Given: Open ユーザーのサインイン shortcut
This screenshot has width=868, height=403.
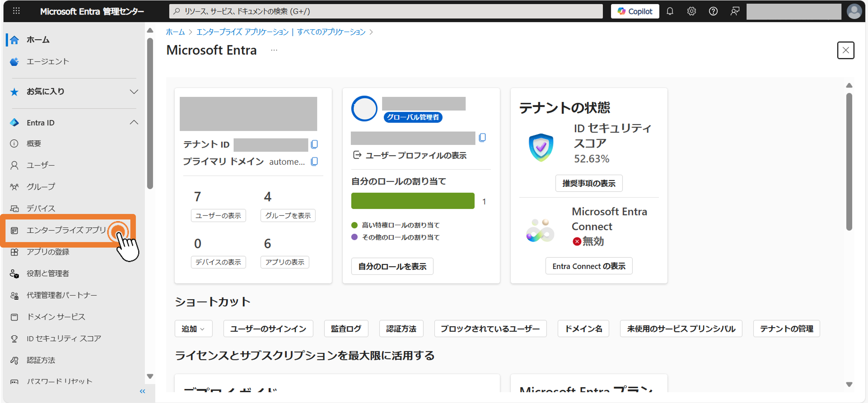Looking at the screenshot, I should click(268, 329).
